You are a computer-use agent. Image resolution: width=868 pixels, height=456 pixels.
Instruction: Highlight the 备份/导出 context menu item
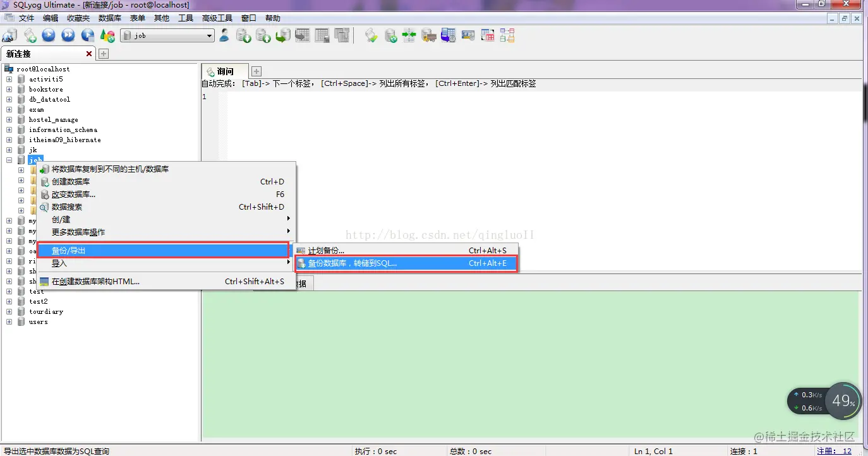coord(163,251)
